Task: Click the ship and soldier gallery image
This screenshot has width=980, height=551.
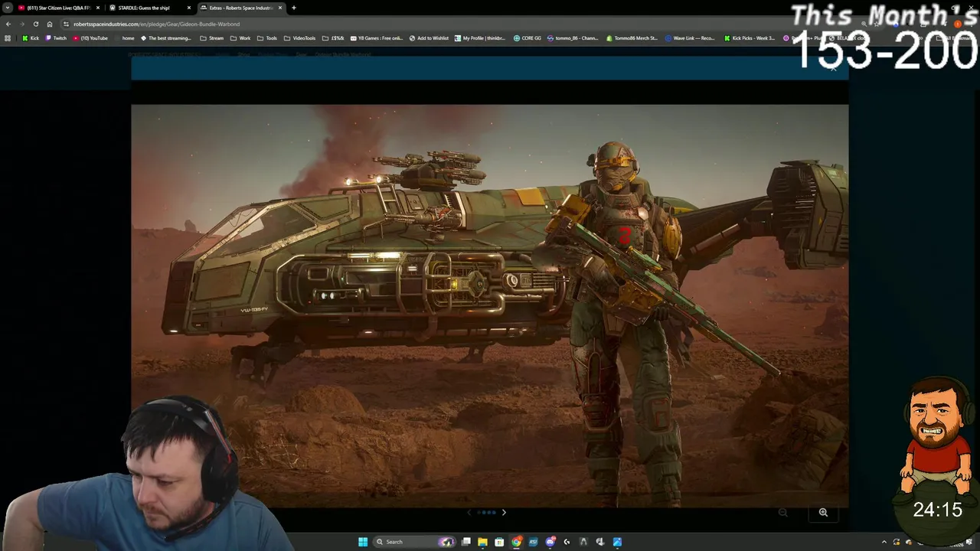Action: 489,305
